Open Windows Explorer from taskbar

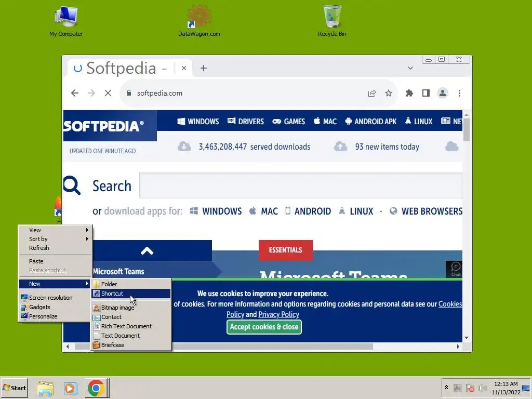(45, 388)
